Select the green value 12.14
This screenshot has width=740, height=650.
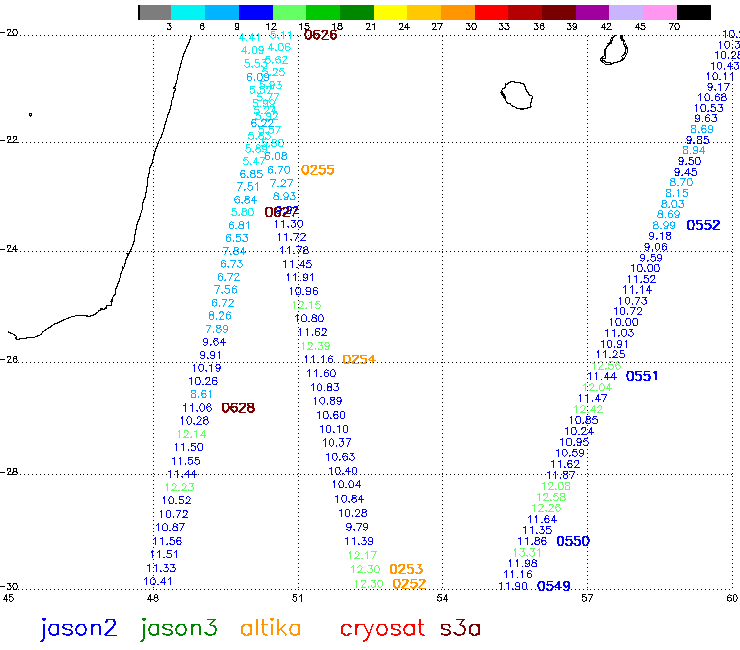(192, 434)
